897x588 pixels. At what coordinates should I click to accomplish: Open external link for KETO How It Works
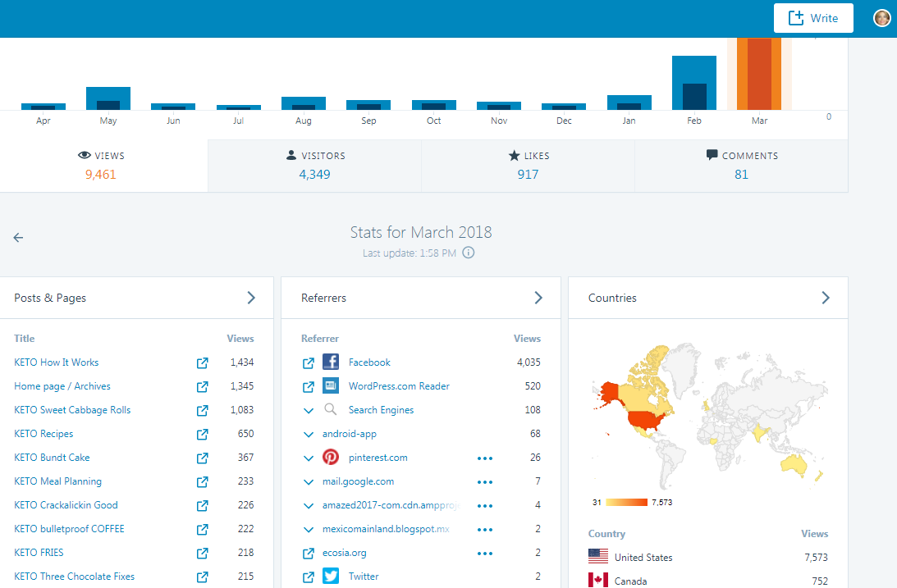point(202,362)
